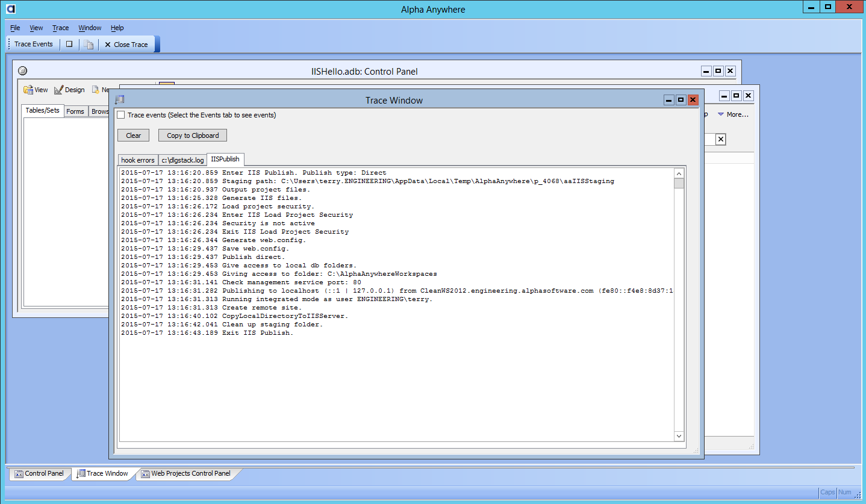Minimize the Alpha Anywhere main window

(x=811, y=6)
